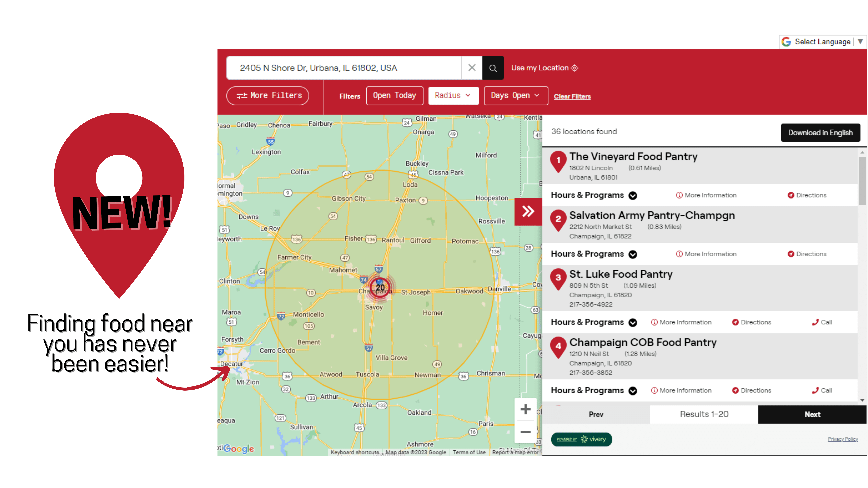Viewport: 868px width, 488px height.
Task: Click the Use my Location text link
Action: [540, 68]
